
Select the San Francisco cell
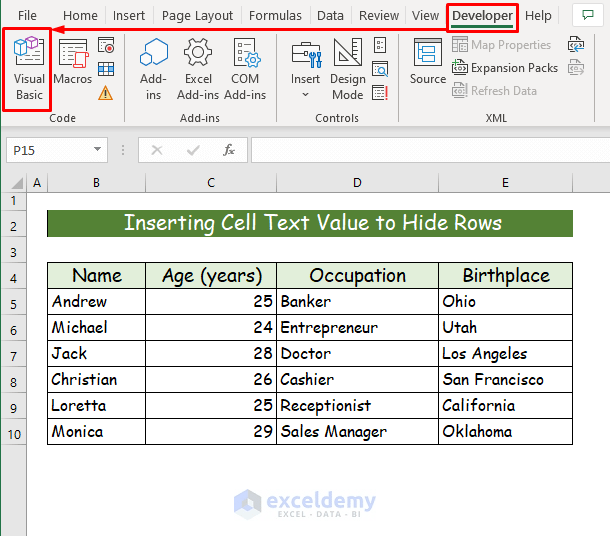click(x=505, y=380)
